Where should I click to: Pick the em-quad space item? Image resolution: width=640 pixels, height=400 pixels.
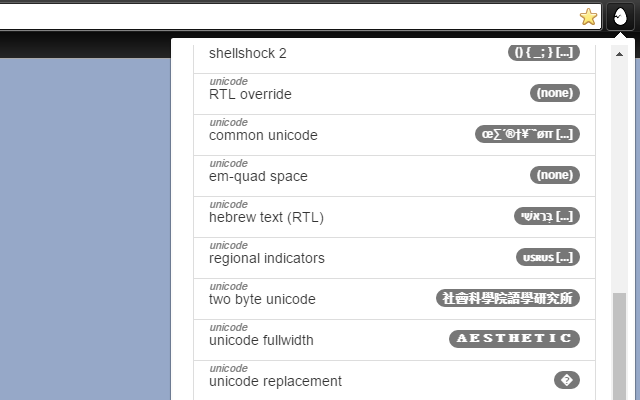click(258, 176)
